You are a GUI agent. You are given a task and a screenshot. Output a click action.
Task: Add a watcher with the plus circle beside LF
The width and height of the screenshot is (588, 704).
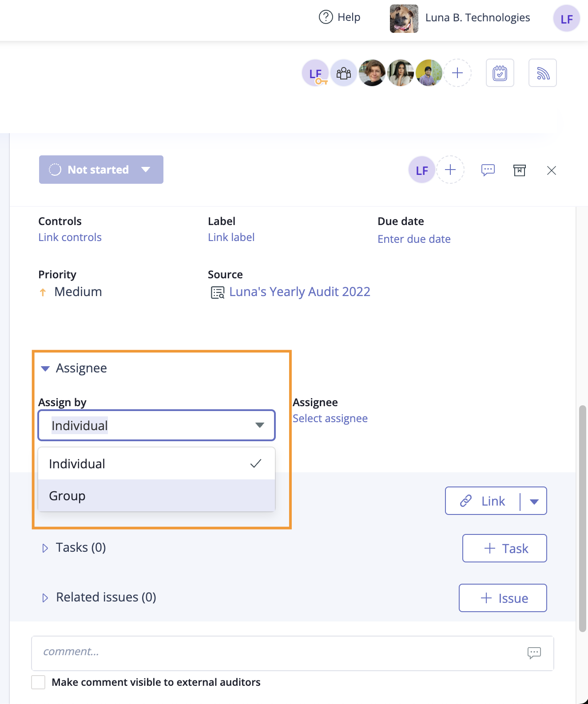[450, 170]
